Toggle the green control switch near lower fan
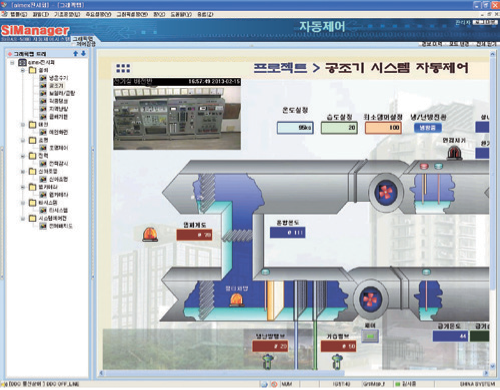Image resolution: width=500 pixels, height=390 pixels. pos(370,336)
